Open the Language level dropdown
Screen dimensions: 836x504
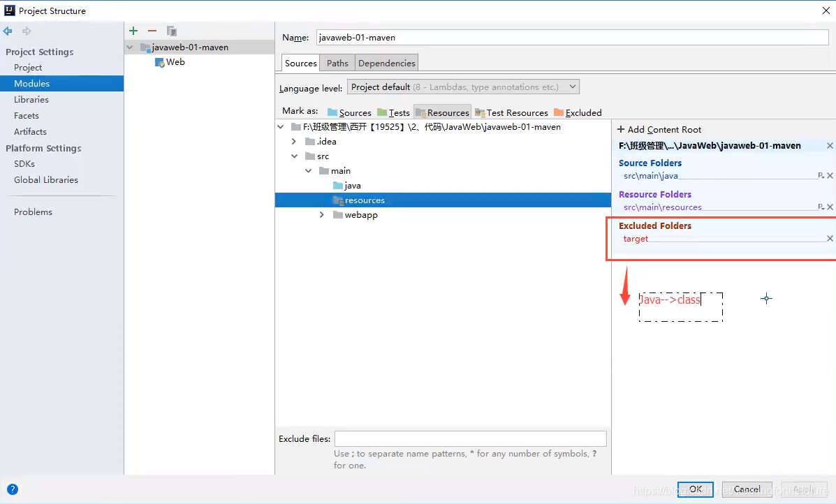(463, 87)
